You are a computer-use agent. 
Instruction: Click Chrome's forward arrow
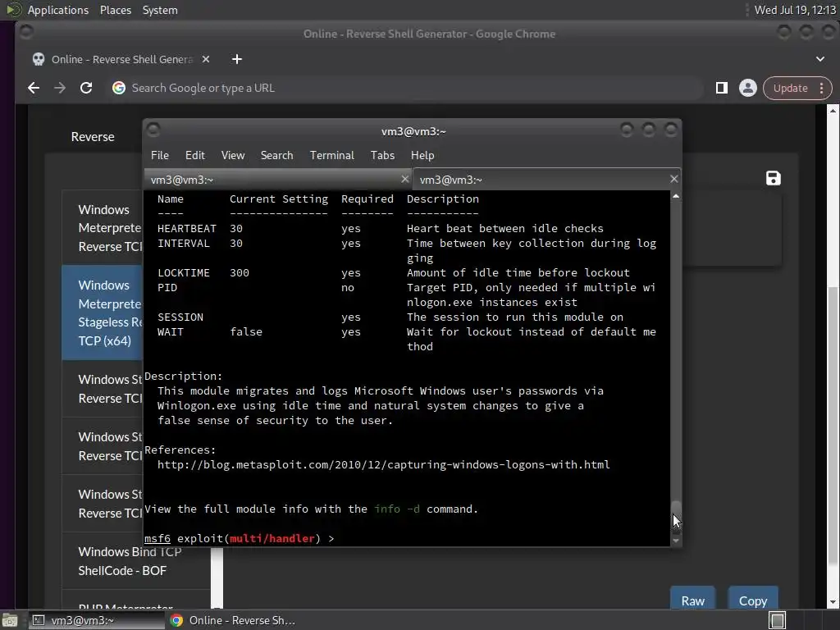(59, 88)
